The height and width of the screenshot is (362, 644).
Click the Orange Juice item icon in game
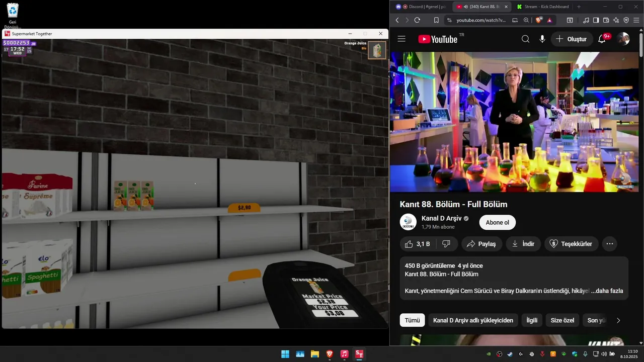tap(377, 50)
